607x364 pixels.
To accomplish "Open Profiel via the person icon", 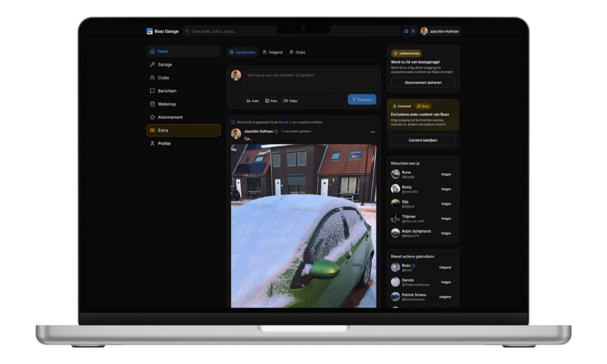I will [152, 143].
